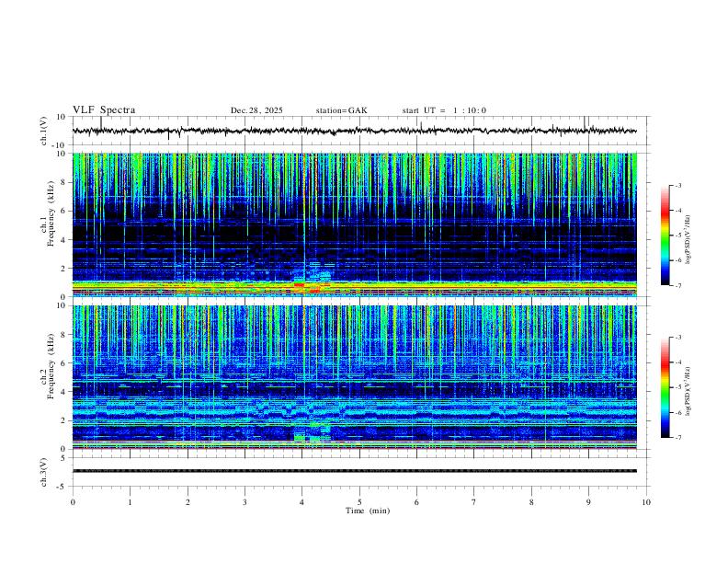Click the time axis tick label "9"
This screenshot has height=563, width=728.
588,502
